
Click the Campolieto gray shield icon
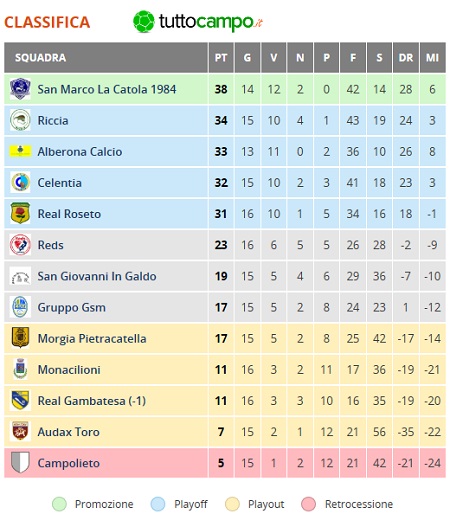20,462
